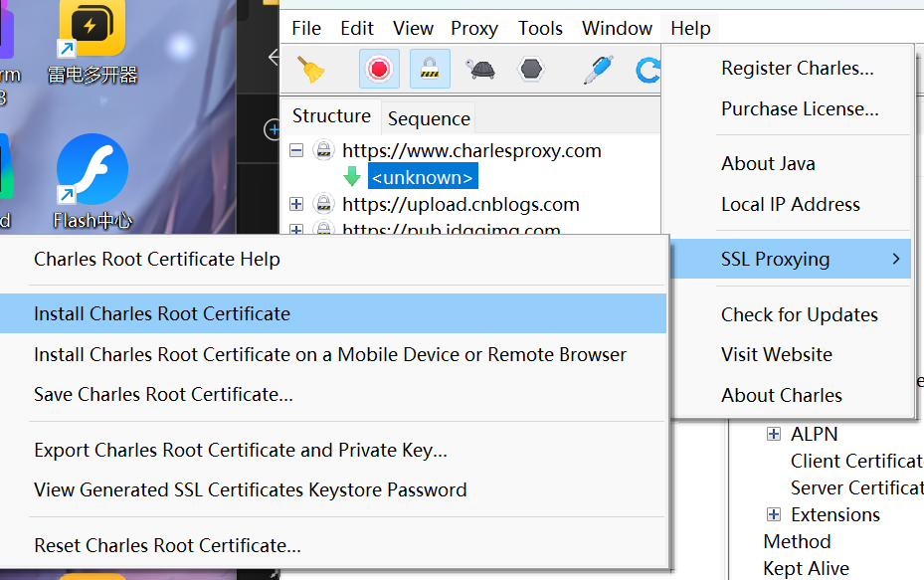This screenshot has height=580, width=924.
Task: Select Local IP Address menu item
Action: 790,204
